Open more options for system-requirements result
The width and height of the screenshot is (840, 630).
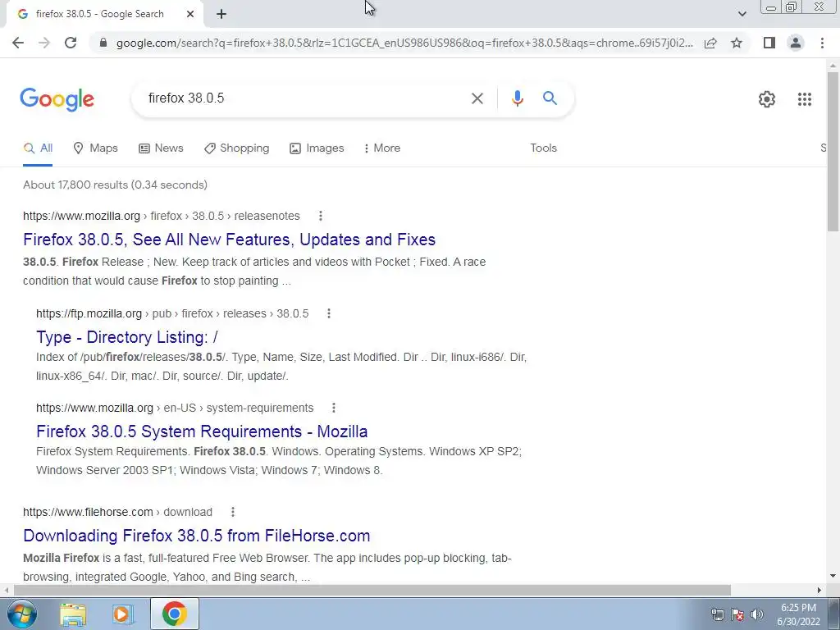[333, 408]
